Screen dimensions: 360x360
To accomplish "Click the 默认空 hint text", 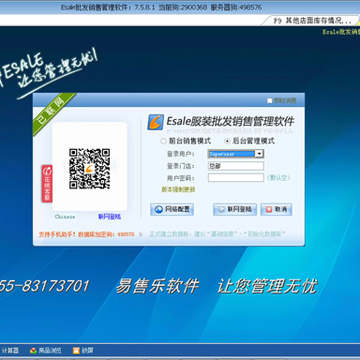I will pos(278,178).
